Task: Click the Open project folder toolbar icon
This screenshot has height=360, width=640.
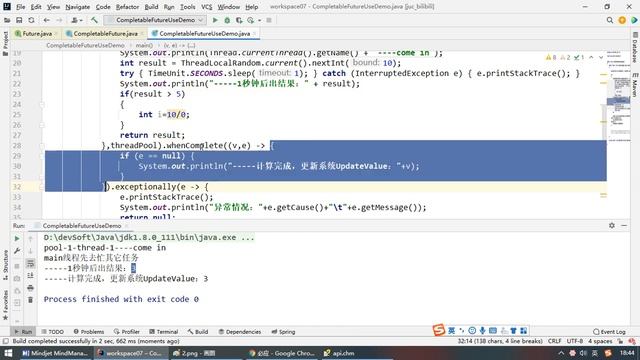Action: pyautogui.click(x=7, y=20)
